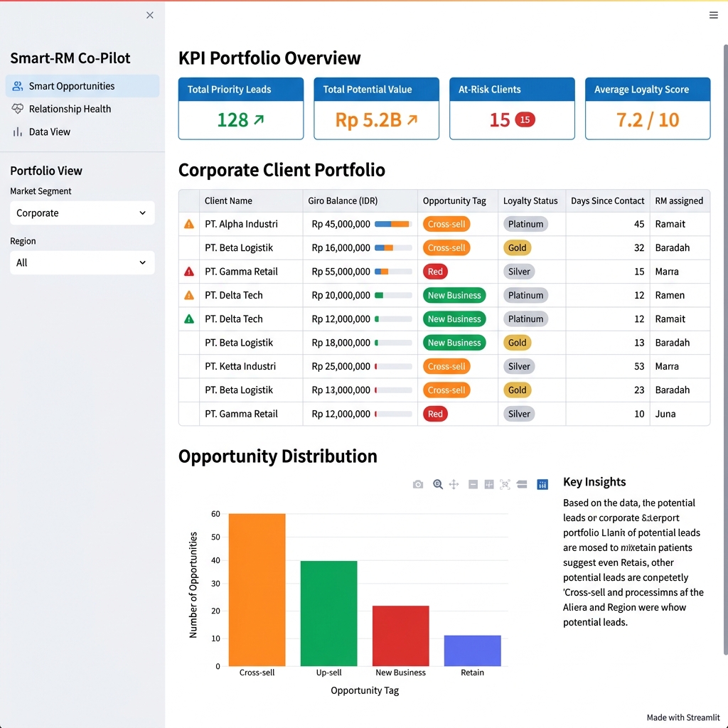Select the zoom magnifier chart tool
The width and height of the screenshot is (728, 728).
click(437, 484)
